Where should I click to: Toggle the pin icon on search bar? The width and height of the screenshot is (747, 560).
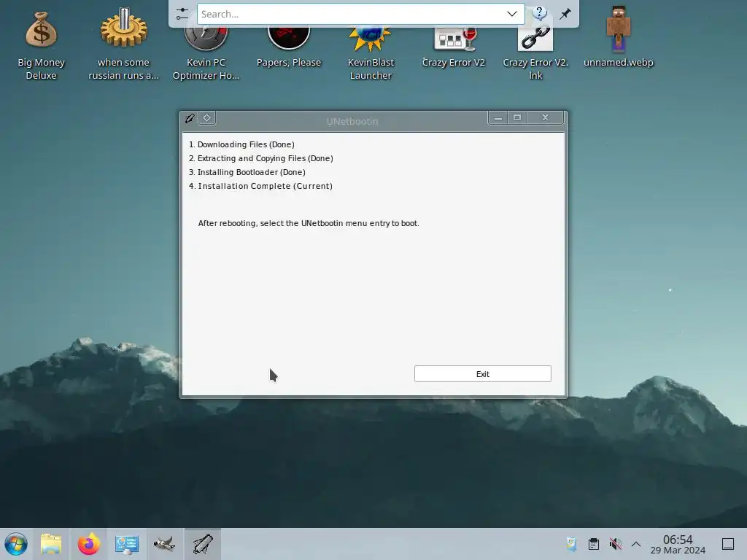(565, 14)
